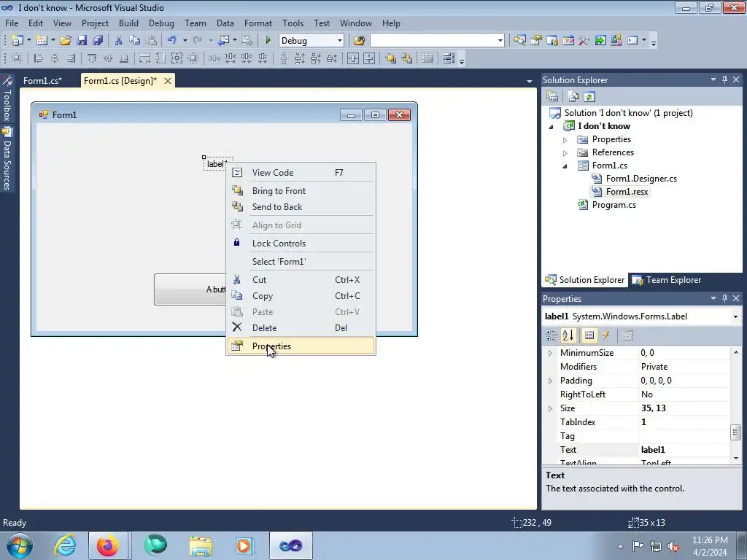This screenshot has height=560, width=747.
Task: Select Form1.Designer.cs in Solution Explorer
Action: (x=641, y=179)
